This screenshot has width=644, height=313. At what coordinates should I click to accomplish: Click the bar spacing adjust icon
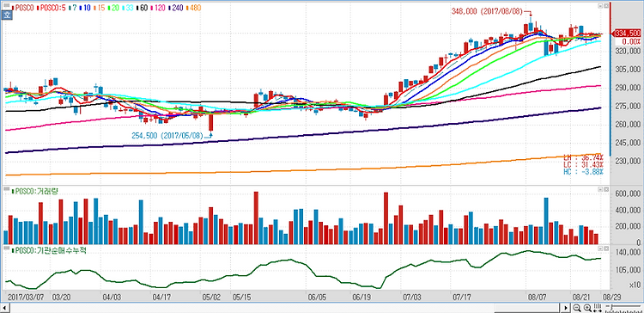pos(598,308)
